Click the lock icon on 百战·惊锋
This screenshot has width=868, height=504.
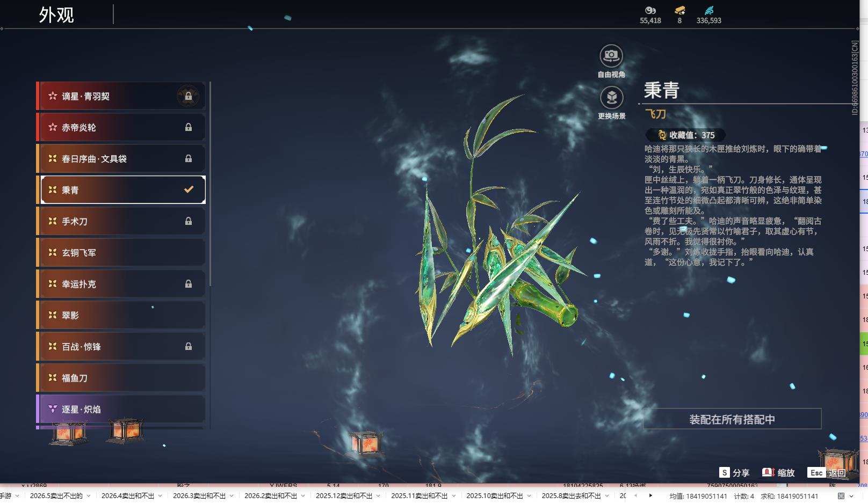(x=189, y=347)
